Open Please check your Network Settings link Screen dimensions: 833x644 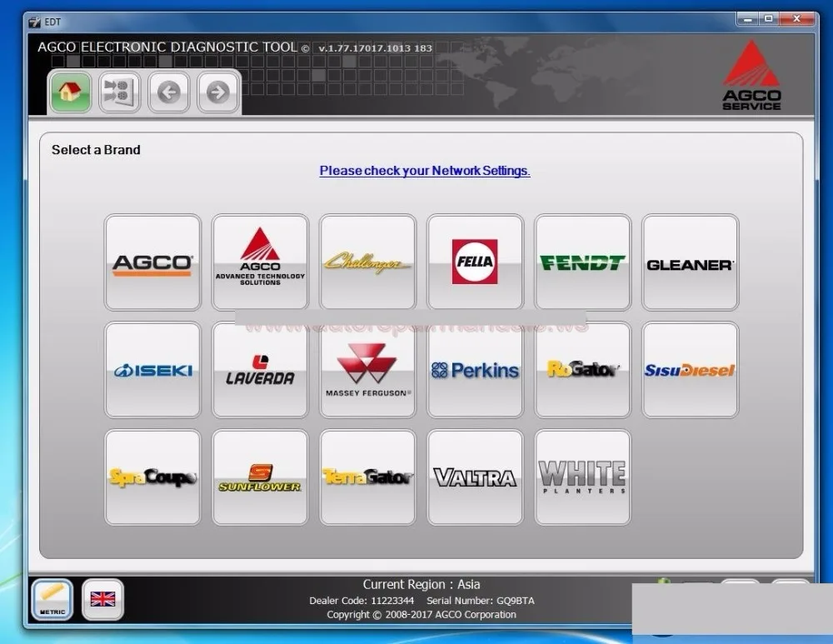coord(425,171)
